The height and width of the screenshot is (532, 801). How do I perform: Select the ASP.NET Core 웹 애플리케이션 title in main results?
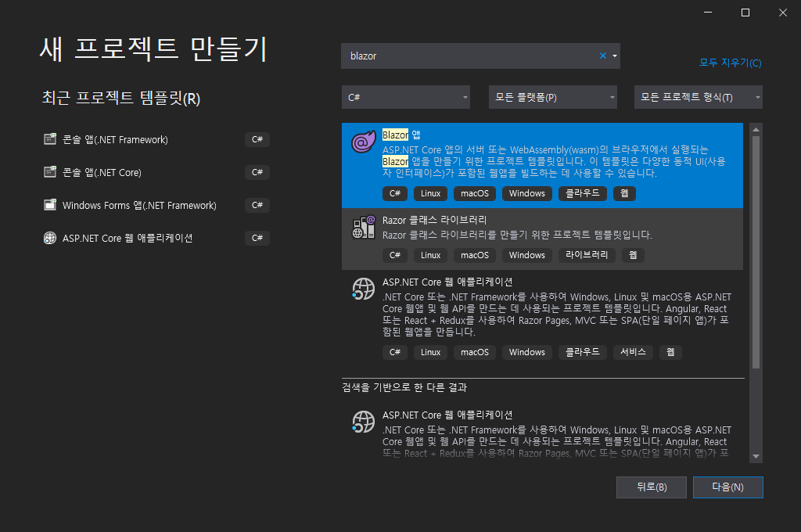[x=447, y=282]
